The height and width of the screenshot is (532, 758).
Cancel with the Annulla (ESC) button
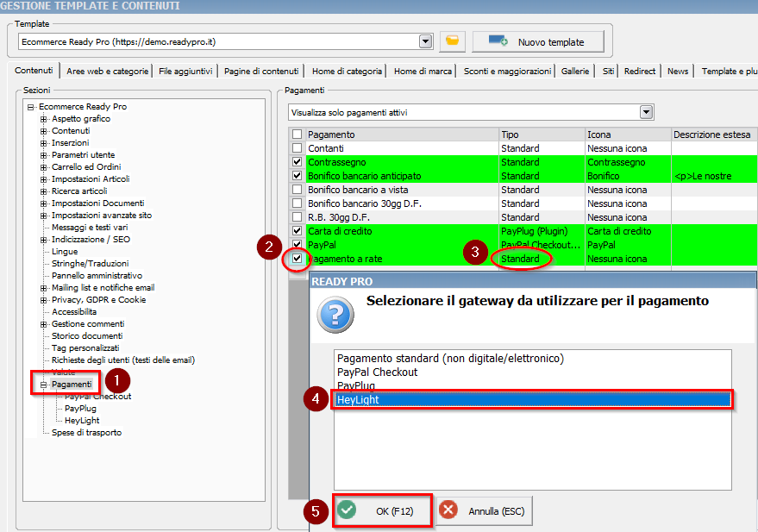485,510
